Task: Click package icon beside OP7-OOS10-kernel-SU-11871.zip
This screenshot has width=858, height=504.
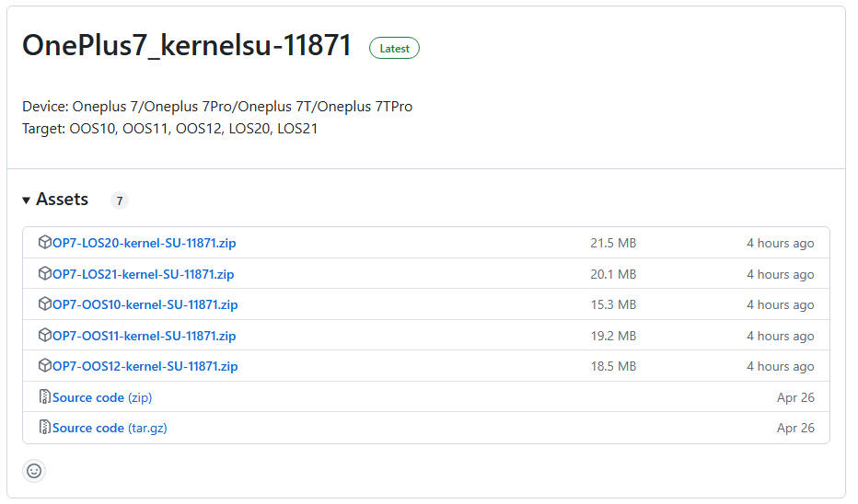Action: tap(45, 304)
